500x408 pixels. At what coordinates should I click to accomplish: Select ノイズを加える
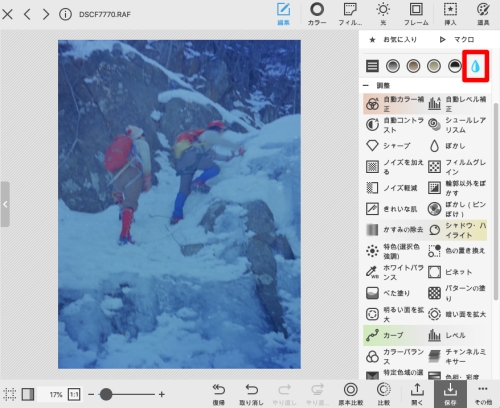coord(395,167)
